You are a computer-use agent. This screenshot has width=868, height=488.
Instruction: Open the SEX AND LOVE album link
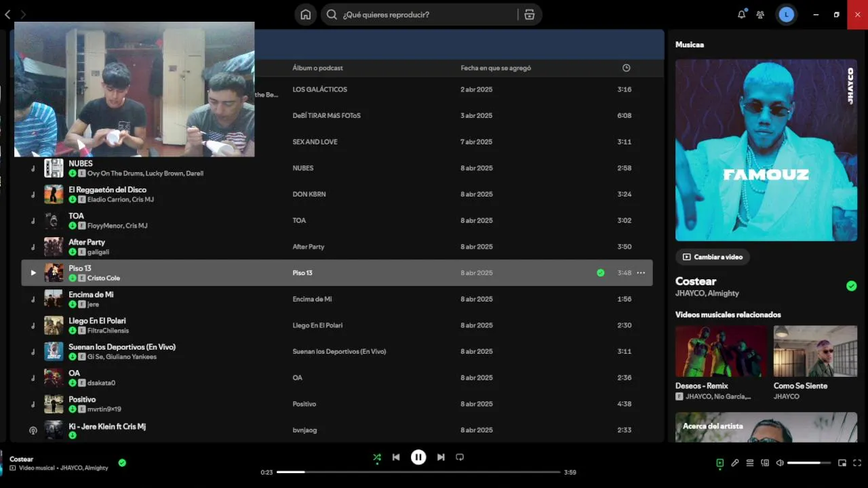[315, 142]
